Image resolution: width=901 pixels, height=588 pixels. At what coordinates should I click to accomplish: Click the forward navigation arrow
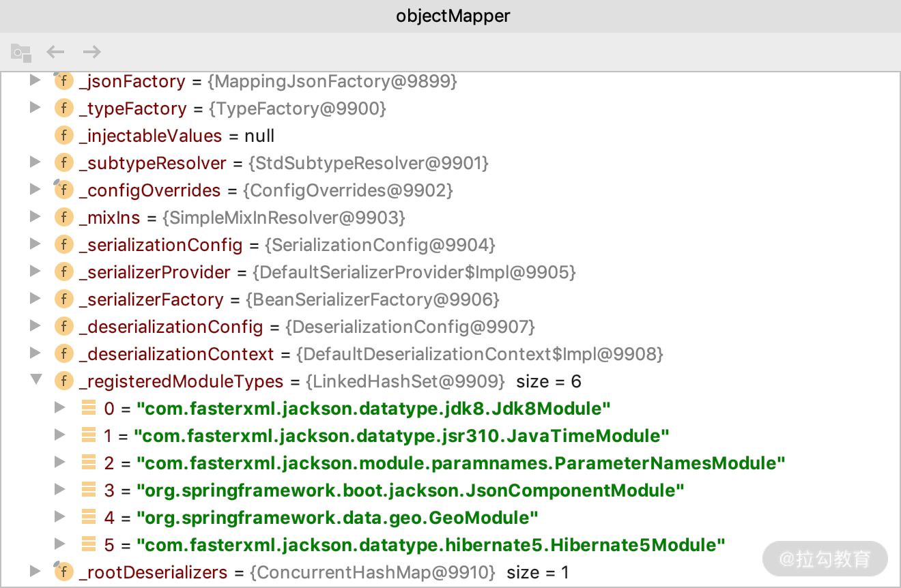pyautogui.click(x=92, y=52)
